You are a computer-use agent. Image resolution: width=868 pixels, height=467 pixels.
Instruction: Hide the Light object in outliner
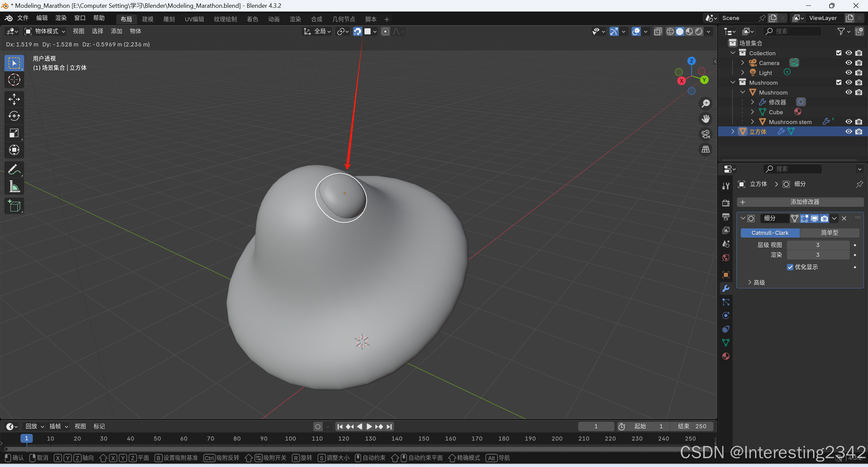point(849,73)
